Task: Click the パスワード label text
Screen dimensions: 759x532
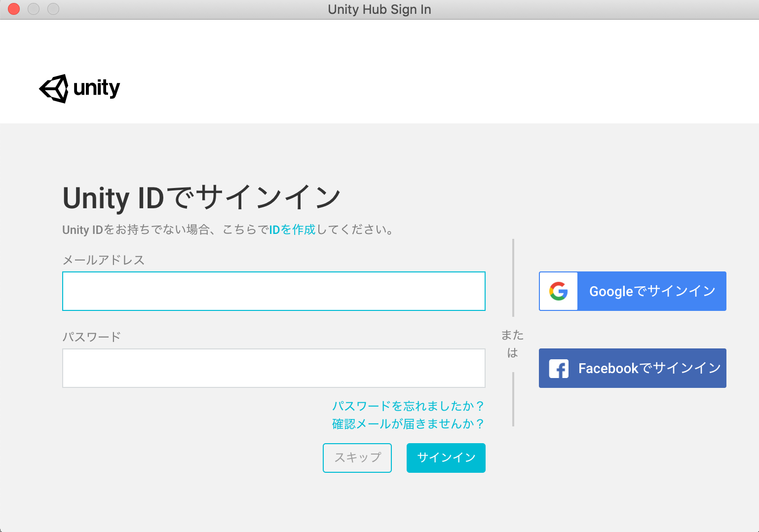Action: [x=92, y=337]
